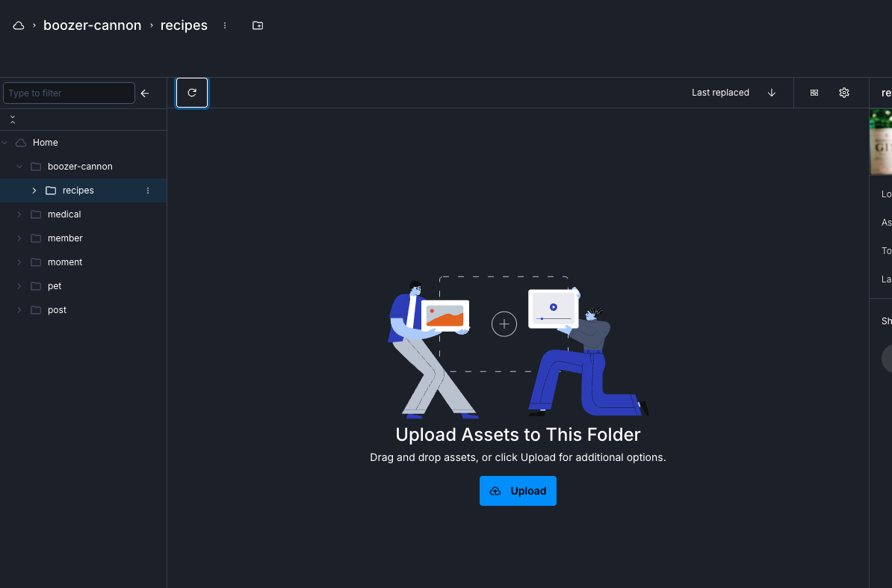The image size is (892, 588).
Task: Open the recipes row three-dot menu
Action: (x=148, y=191)
